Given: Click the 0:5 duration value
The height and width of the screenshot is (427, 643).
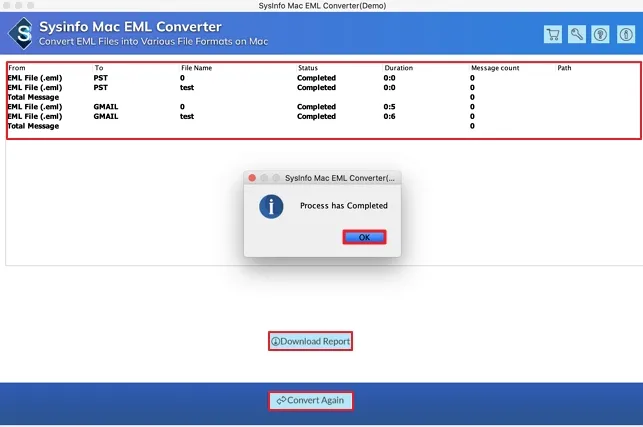Looking at the screenshot, I should [390, 107].
